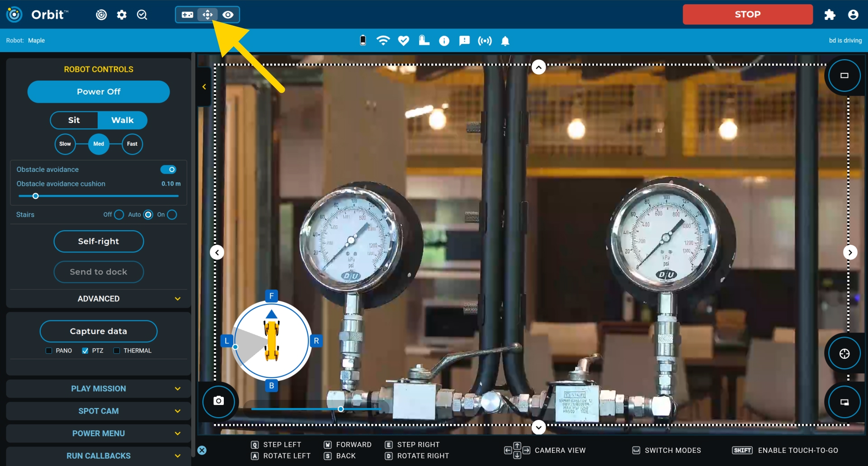
Task: Click the Send to dock button
Action: [x=99, y=272]
